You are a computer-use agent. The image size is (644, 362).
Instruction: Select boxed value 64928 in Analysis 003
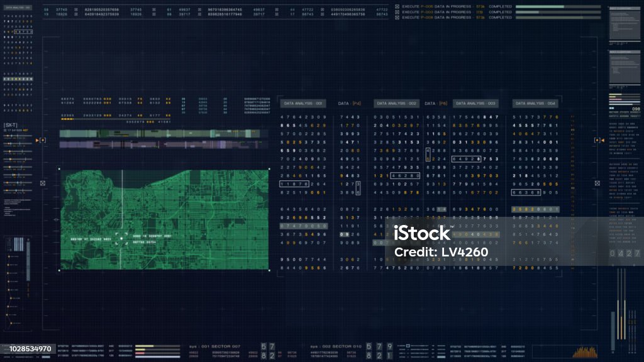[x=466, y=159]
